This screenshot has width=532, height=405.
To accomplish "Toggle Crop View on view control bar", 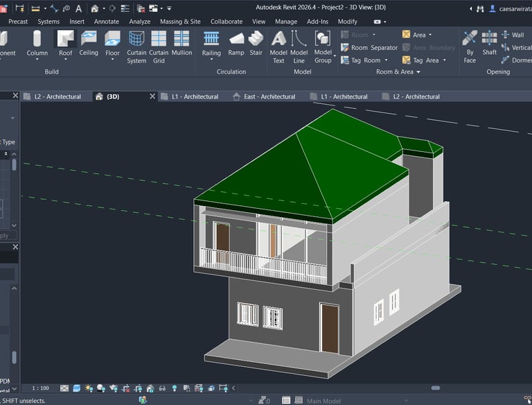I will (126, 388).
